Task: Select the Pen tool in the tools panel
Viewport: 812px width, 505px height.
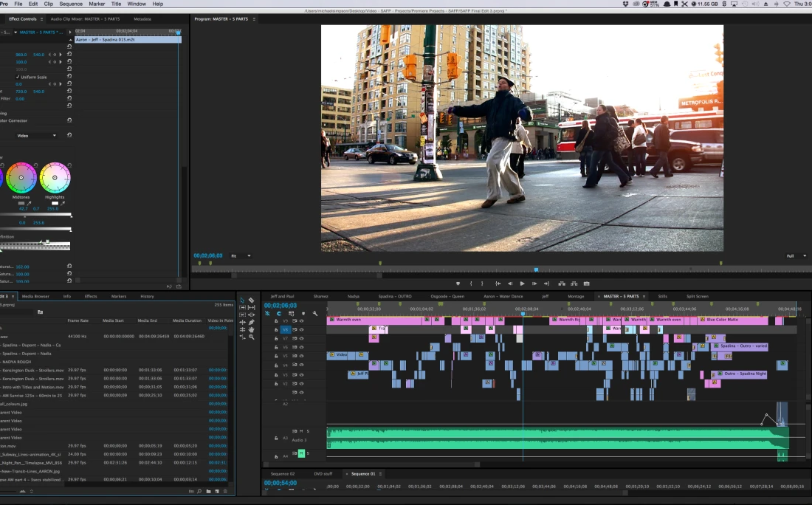Action: click(x=252, y=322)
